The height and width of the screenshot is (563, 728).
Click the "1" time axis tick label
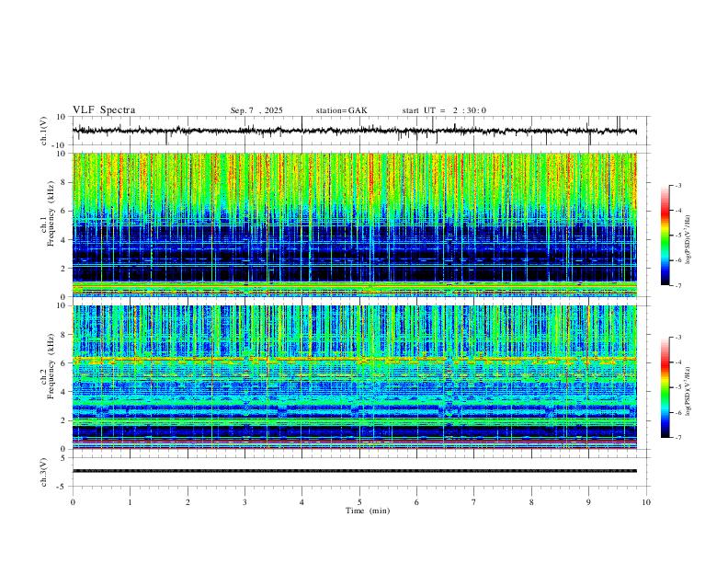pos(130,502)
